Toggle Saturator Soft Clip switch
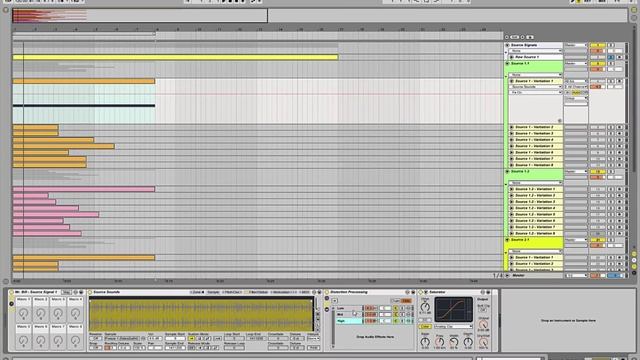This screenshot has width=640, height=360. pos(483,310)
